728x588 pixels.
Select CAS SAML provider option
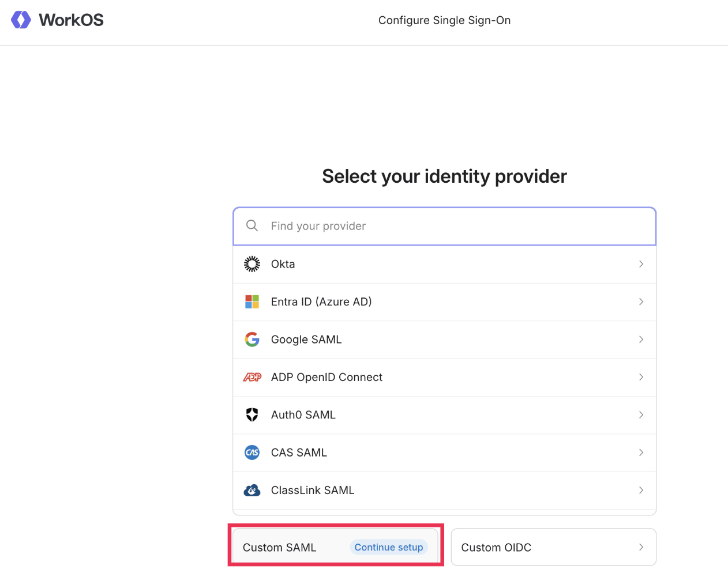299,453
